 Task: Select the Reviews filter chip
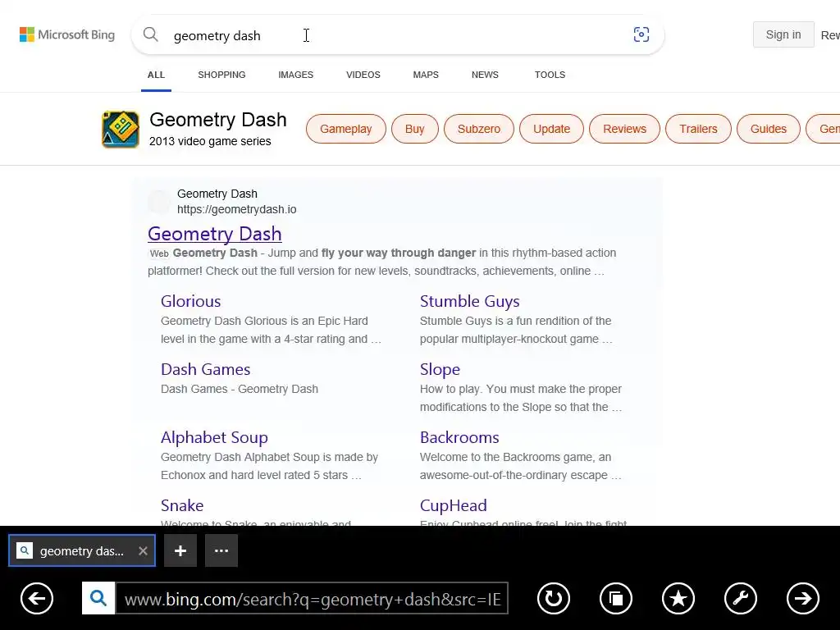pyautogui.click(x=624, y=129)
